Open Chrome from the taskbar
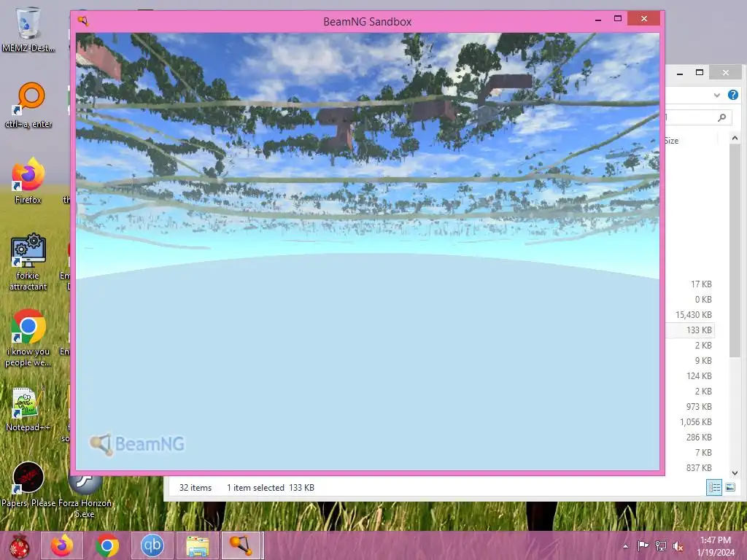 tap(107, 545)
